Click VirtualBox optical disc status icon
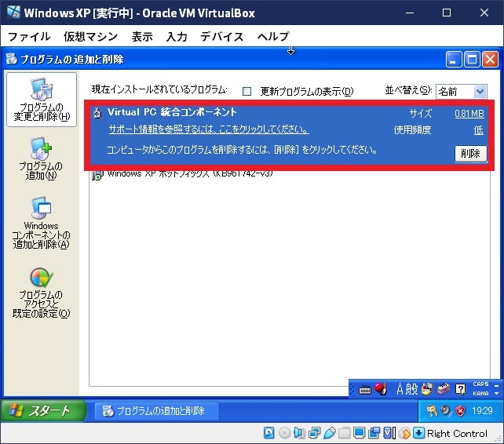This screenshot has width=504, height=444. 284,433
